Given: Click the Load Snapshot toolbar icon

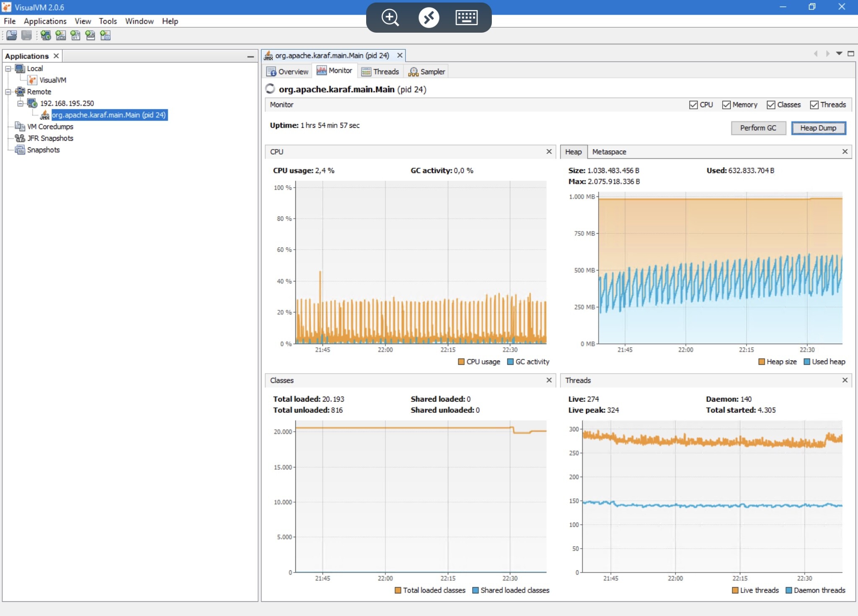Looking at the screenshot, I should (12, 36).
